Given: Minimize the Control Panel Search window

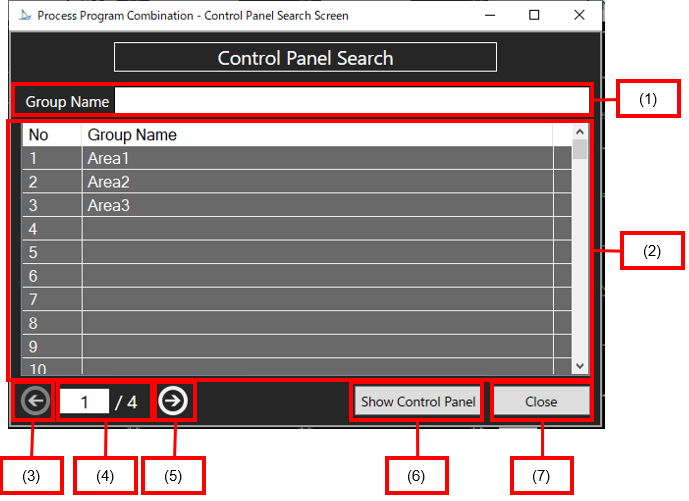Looking at the screenshot, I should 489,15.
